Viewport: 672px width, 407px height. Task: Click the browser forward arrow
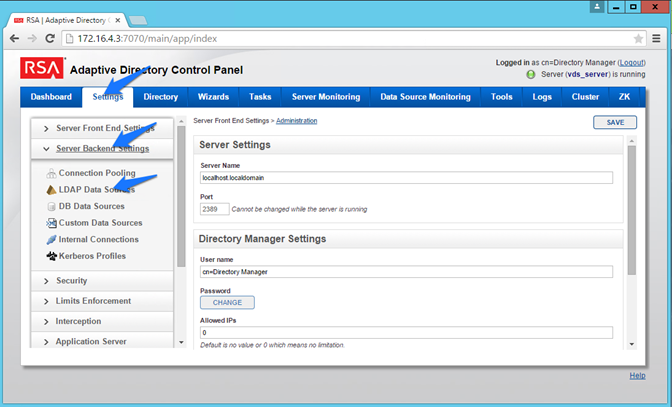32,39
